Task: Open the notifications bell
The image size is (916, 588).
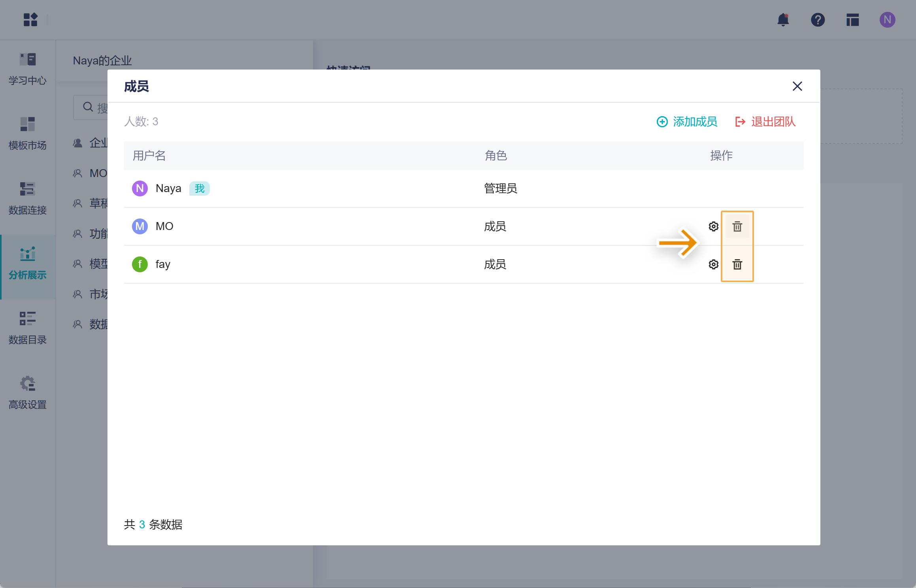Action: click(783, 20)
